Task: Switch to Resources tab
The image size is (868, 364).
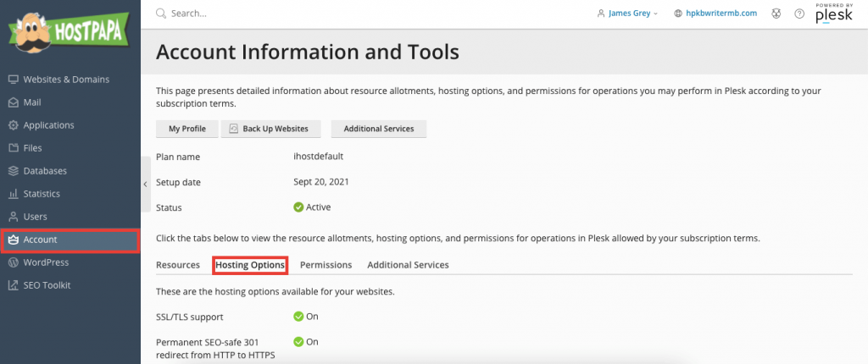Action: (178, 265)
